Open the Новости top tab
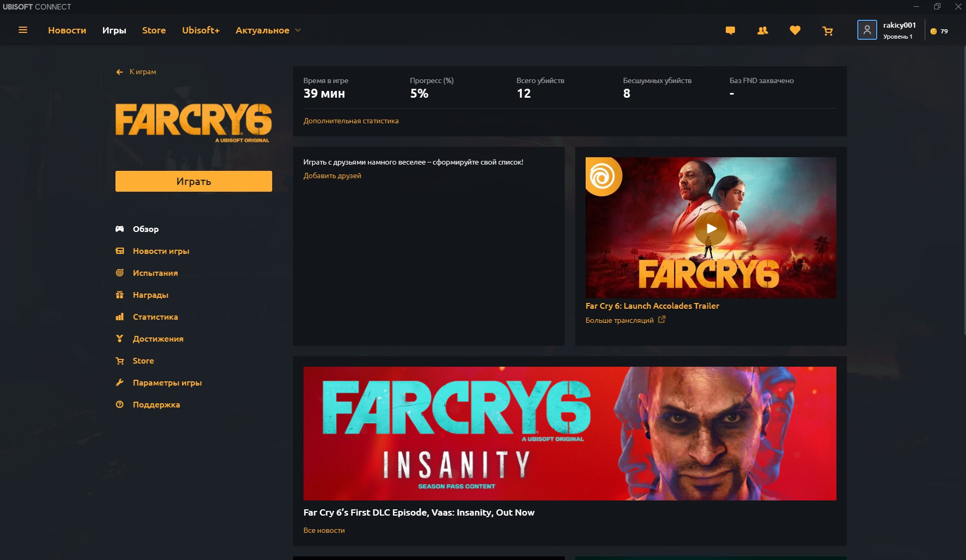Viewport: 966px width, 560px height. (67, 30)
